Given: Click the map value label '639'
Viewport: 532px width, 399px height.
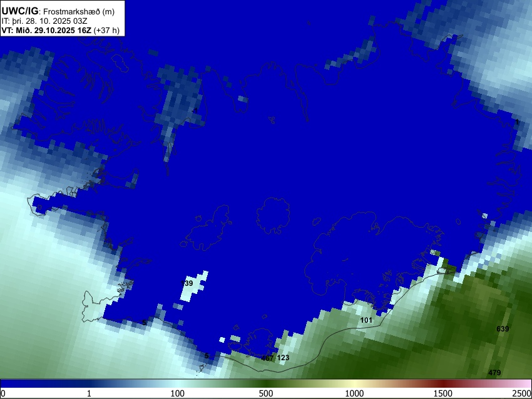Looking at the screenshot, I should coord(503,329).
